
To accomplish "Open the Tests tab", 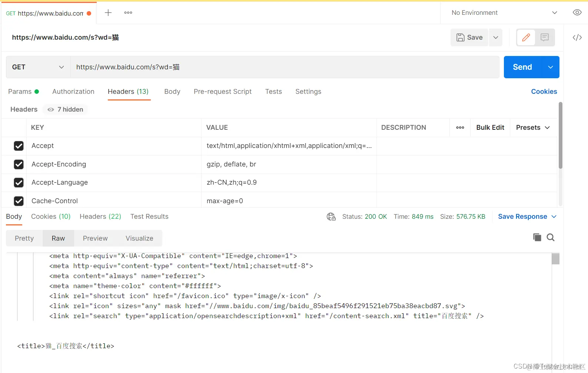I will pyautogui.click(x=273, y=92).
